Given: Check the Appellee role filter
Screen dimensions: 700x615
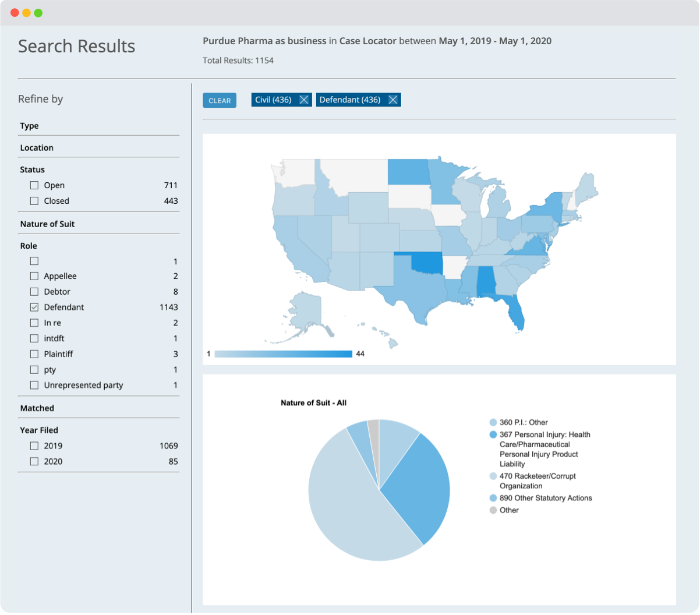Looking at the screenshot, I should pyautogui.click(x=34, y=275).
